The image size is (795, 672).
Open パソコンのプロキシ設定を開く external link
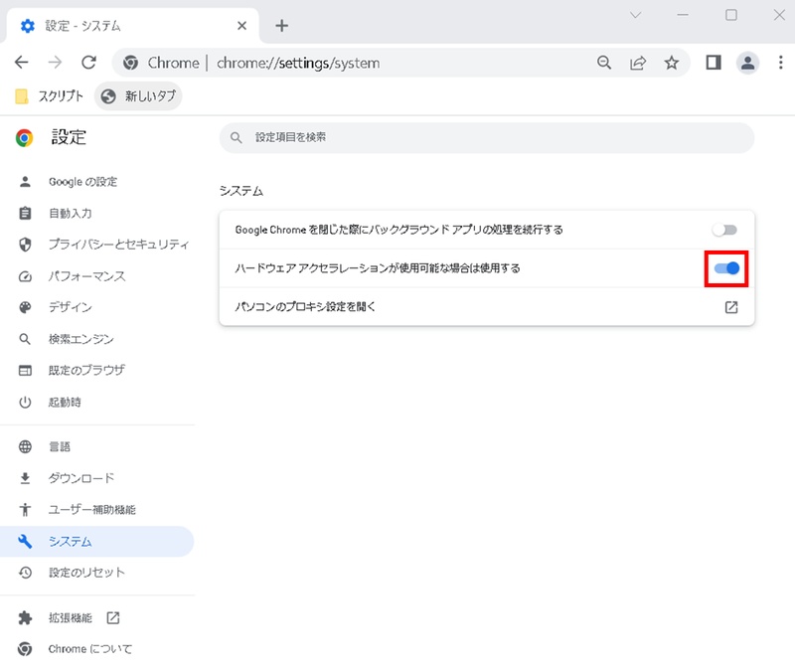pyautogui.click(x=730, y=307)
